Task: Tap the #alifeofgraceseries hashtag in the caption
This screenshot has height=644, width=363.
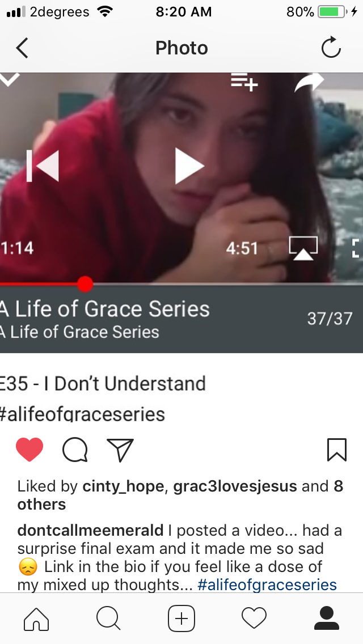Action: click(x=267, y=584)
